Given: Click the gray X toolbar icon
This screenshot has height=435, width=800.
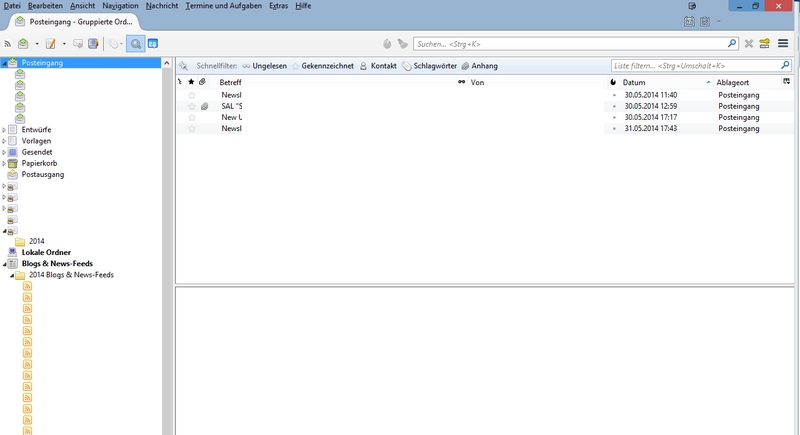Looking at the screenshot, I should [748, 44].
